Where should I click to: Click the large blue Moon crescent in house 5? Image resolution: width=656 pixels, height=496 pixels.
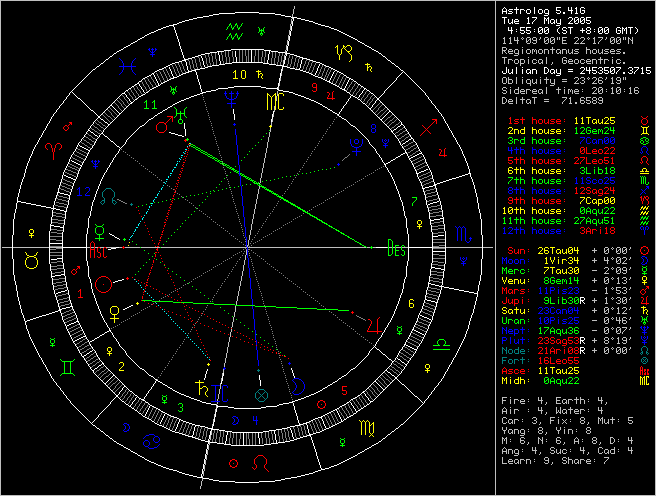[x=298, y=386]
